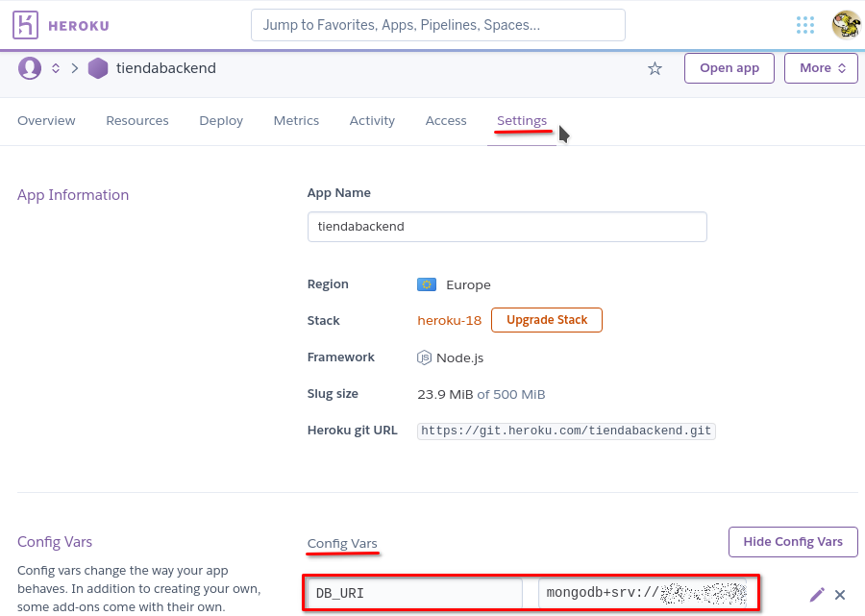This screenshot has width=865, height=616.
Task: Focus the Jump to Favorites search box
Action: [438, 25]
